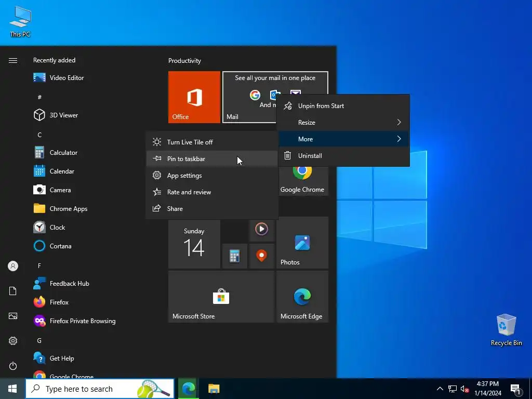Click the letter C list header

(x=39, y=135)
